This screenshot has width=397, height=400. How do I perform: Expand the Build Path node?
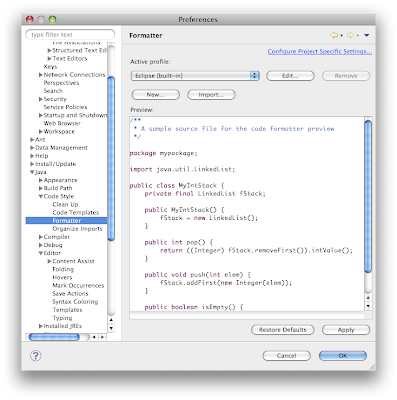tap(41, 188)
